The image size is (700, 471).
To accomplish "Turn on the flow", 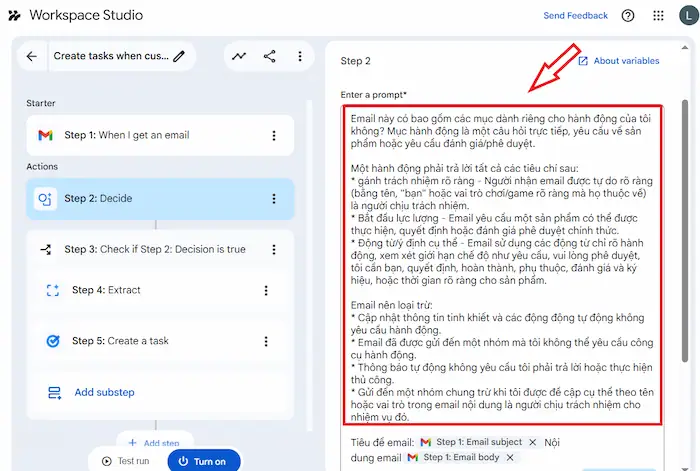I will (205, 461).
